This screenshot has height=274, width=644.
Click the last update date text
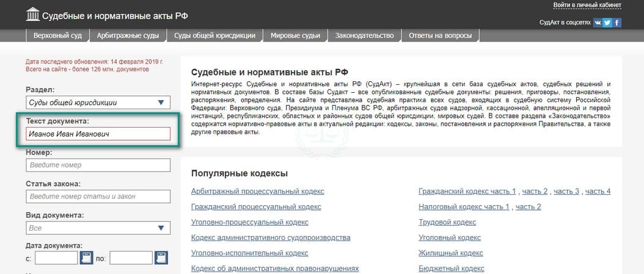[x=95, y=62]
